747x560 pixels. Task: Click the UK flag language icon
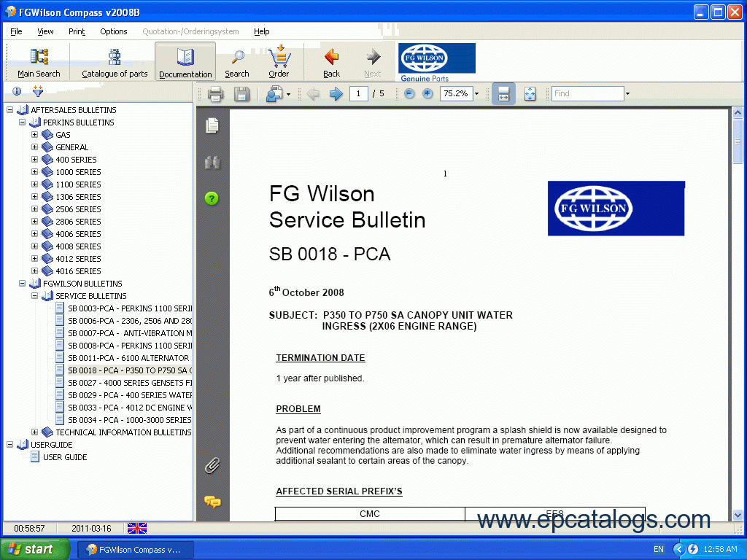pos(137,528)
